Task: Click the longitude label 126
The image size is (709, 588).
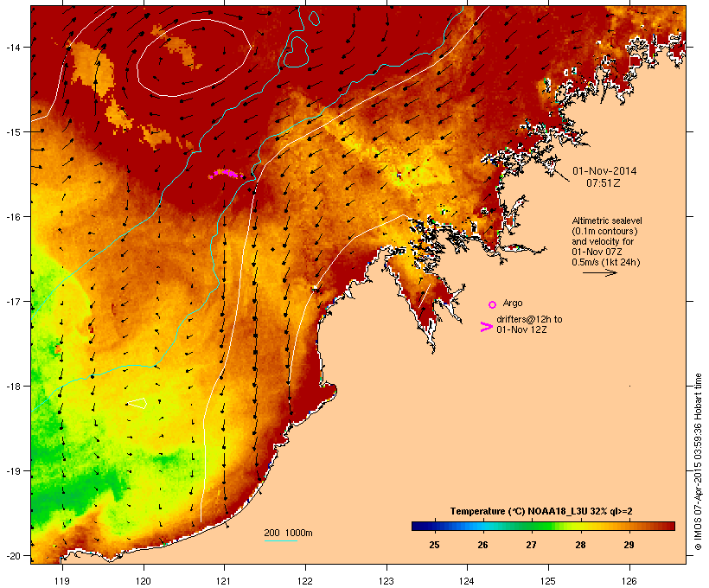Action: pyautogui.click(x=629, y=581)
